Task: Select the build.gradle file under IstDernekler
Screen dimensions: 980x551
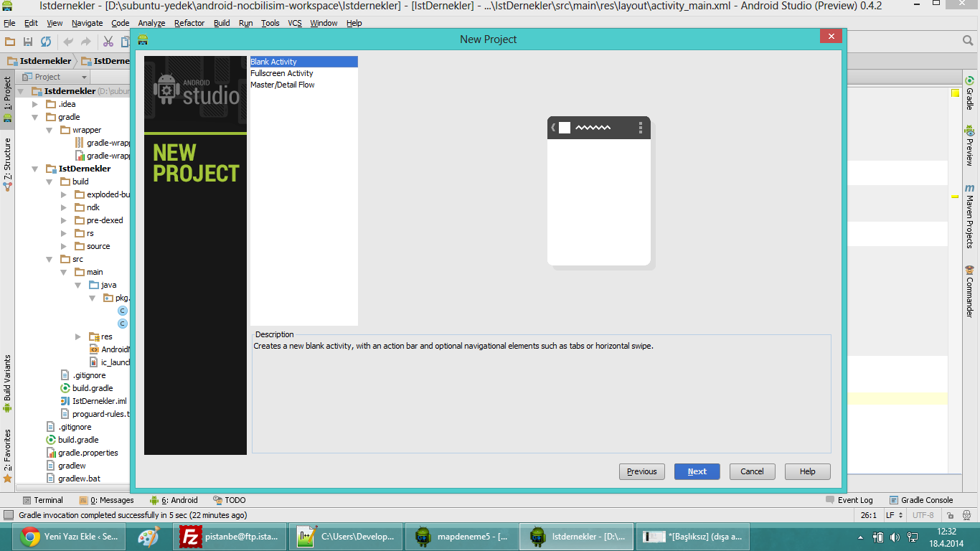Action: pos(92,388)
